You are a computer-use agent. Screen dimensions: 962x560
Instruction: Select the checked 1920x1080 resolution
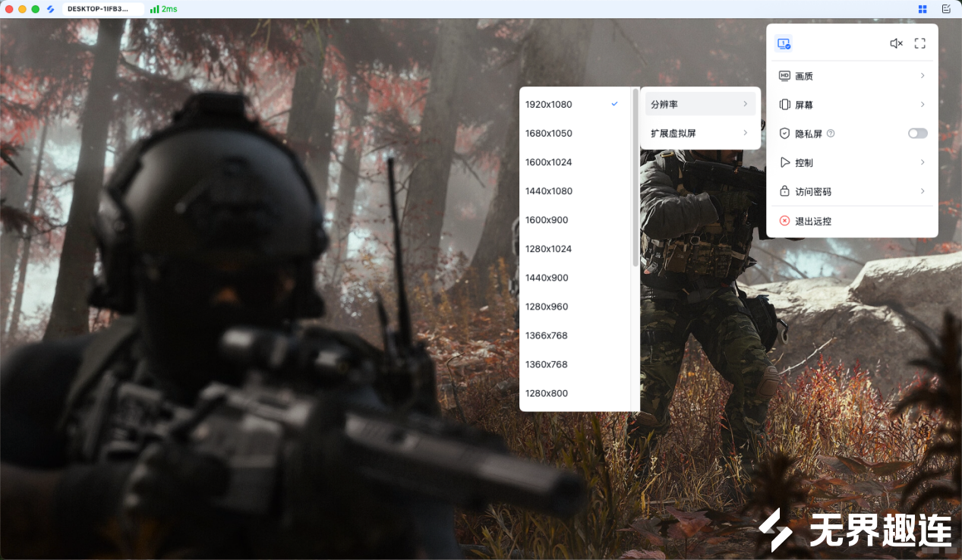point(575,104)
